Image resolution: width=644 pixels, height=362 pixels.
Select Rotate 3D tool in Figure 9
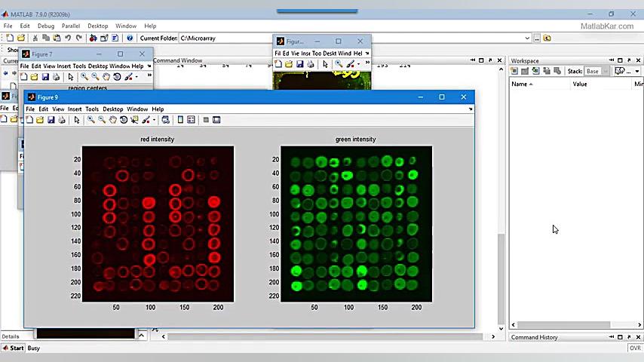(124, 120)
